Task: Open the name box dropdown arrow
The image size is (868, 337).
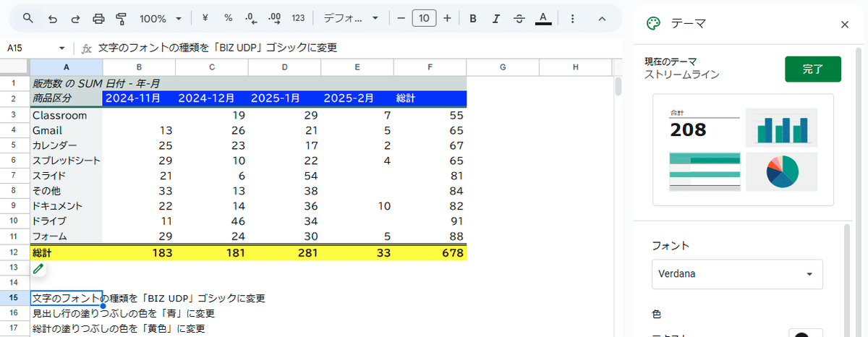Action: coord(62,48)
